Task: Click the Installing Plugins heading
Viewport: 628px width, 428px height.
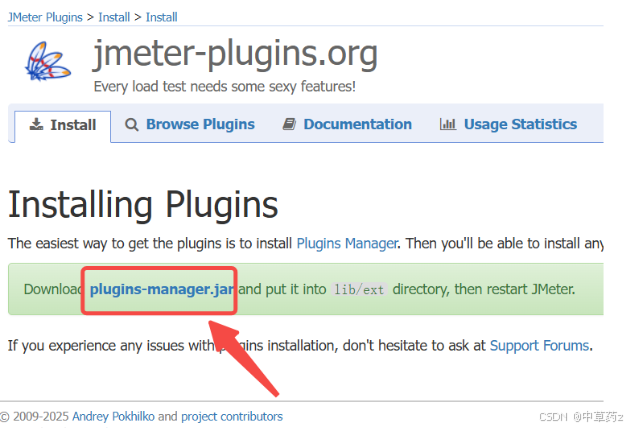Action: 143,205
